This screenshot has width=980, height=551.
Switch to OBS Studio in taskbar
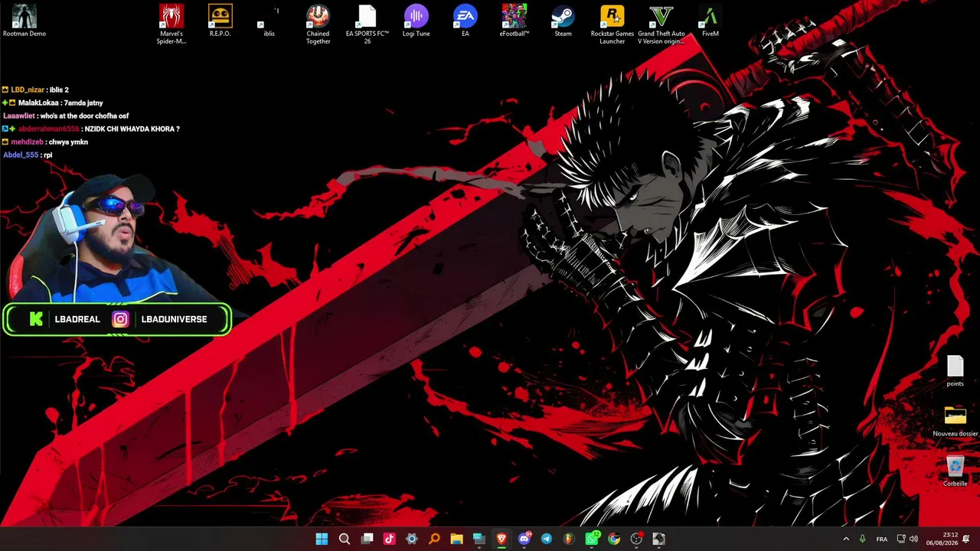636,539
